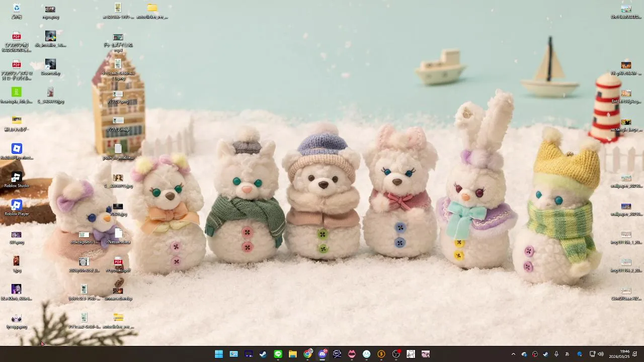Select the heartopia_fish green file icon
This screenshot has height=362, width=644.
(17, 96)
